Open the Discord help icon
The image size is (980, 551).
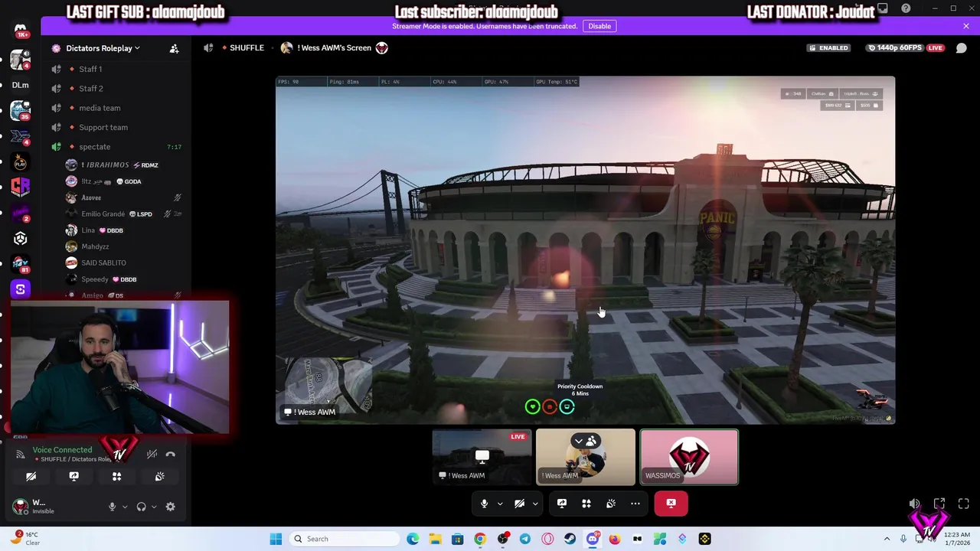point(906,8)
